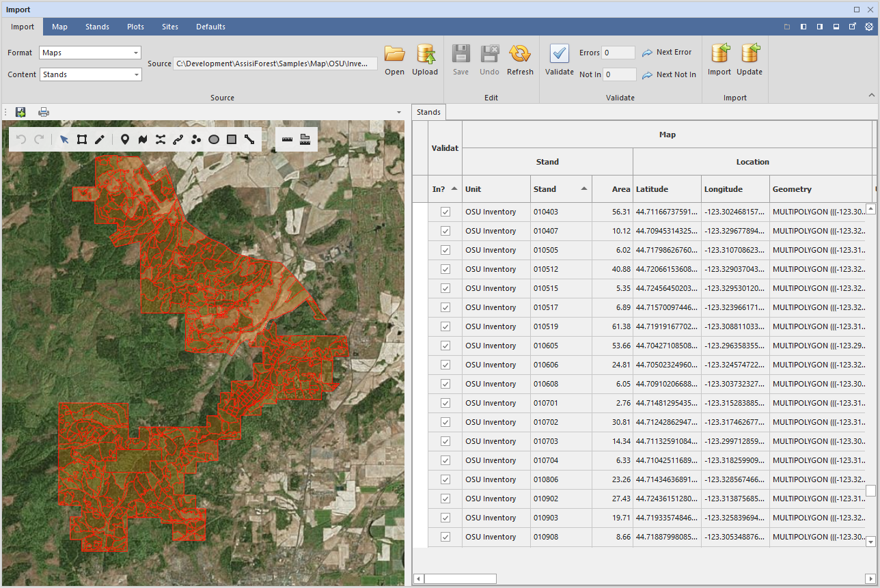Toggle the checkbox for stand 010605
The height and width of the screenshot is (588, 880).
(x=445, y=346)
